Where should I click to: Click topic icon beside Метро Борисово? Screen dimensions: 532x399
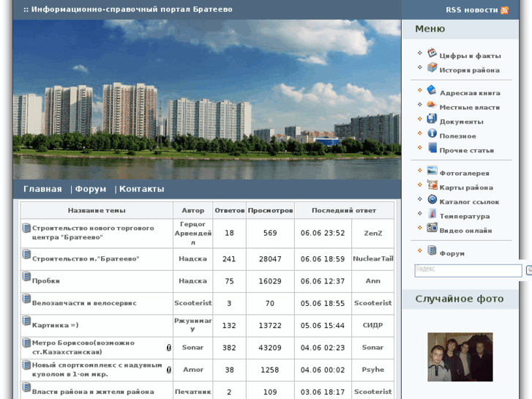26,343
